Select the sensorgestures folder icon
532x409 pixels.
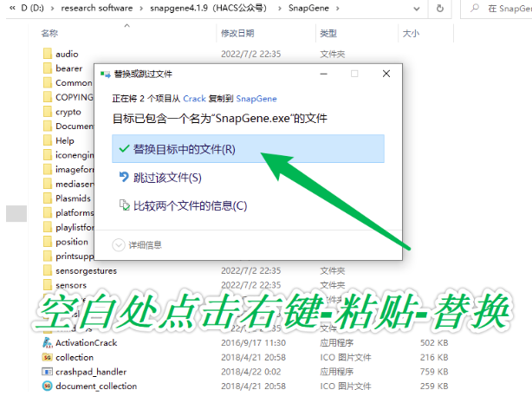coord(48,270)
